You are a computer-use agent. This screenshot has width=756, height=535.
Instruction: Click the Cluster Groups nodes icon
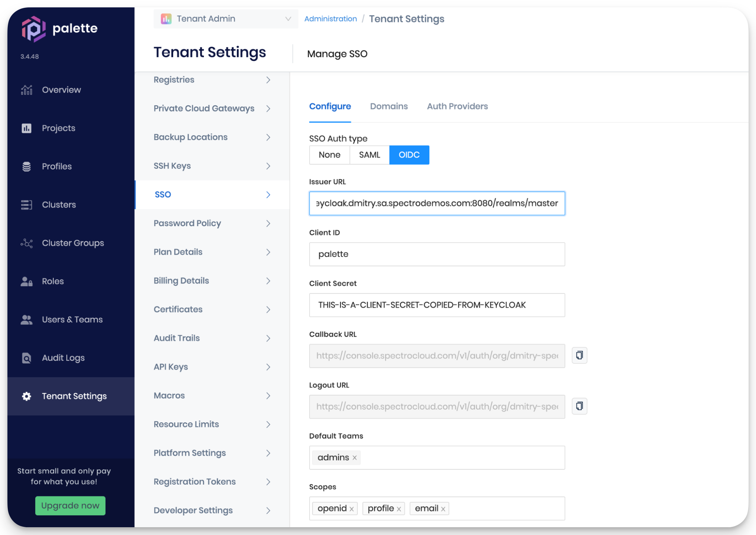[x=27, y=243]
